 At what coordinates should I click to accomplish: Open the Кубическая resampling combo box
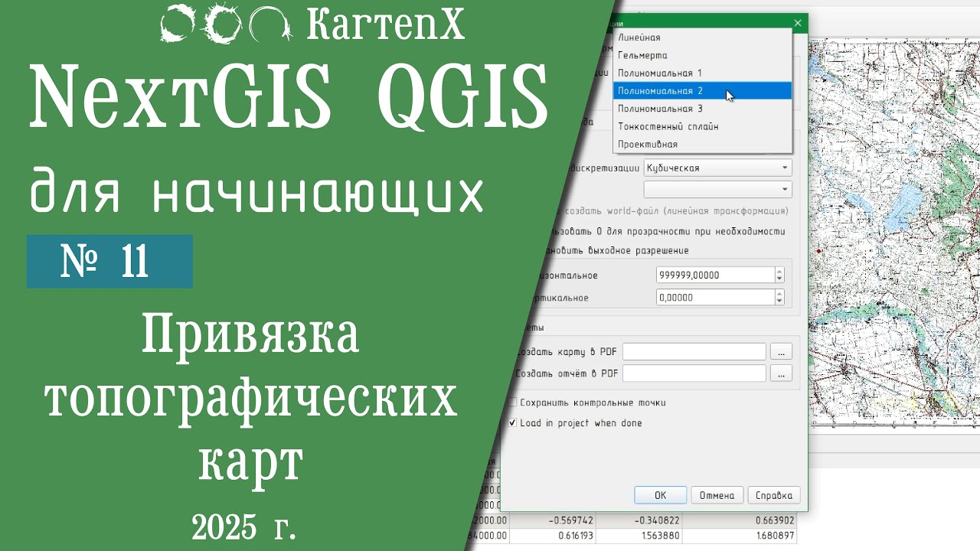[x=717, y=168]
